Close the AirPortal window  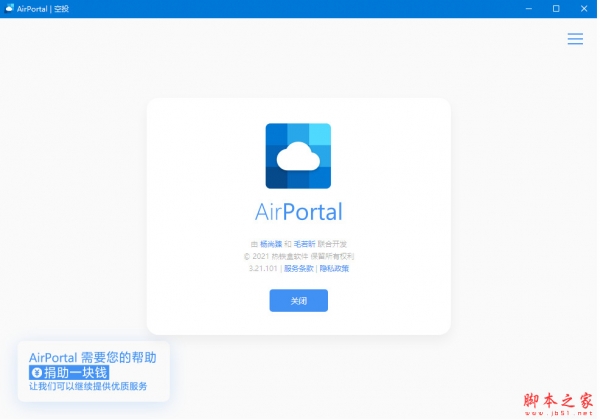click(x=584, y=8)
